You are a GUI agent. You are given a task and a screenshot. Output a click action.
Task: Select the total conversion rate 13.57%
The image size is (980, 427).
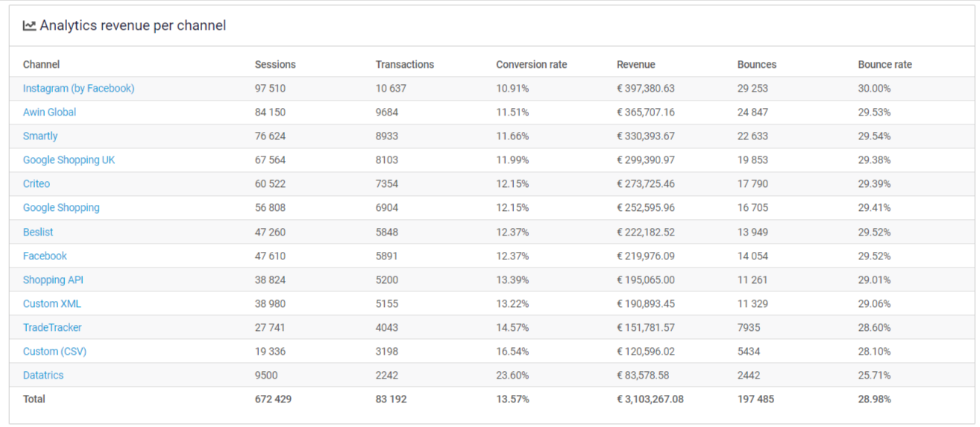(512, 399)
